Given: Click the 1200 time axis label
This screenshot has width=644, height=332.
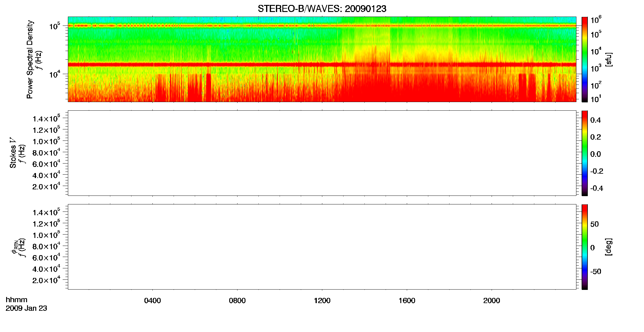Looking at the screenshot, I should click(322, 301).
